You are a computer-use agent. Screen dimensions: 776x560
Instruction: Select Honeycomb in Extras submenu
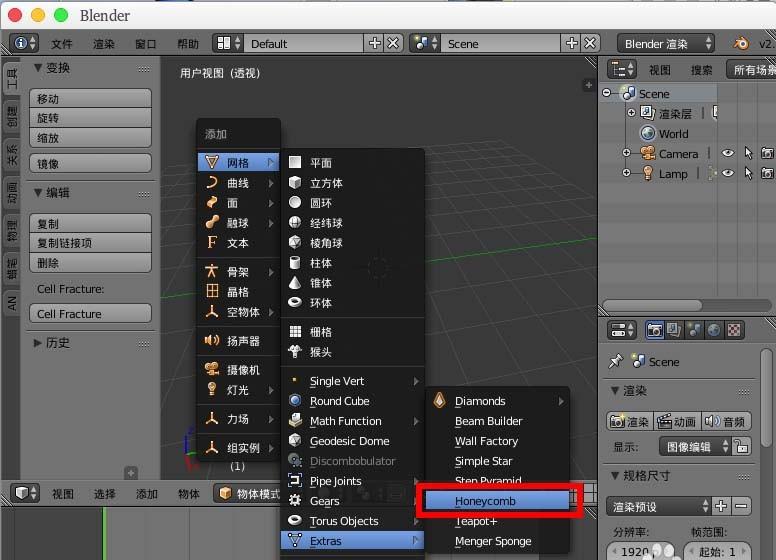tap(497, 501)
